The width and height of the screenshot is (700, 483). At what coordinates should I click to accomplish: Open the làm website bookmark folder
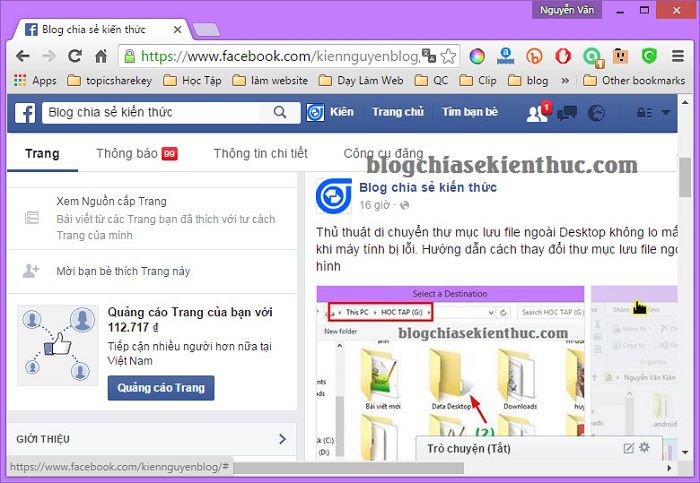270,81
